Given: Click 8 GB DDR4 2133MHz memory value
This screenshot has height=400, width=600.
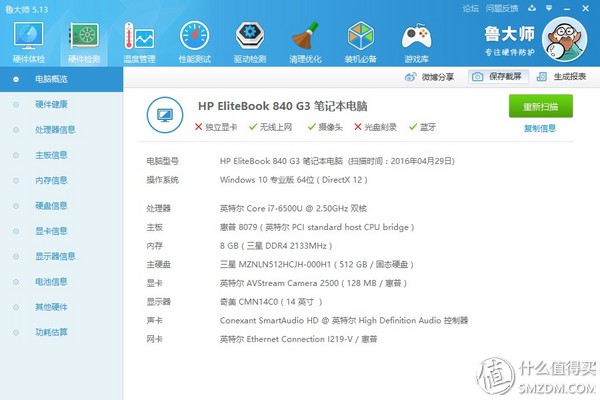Looking at the screenshot, I should tap(276, 246).
